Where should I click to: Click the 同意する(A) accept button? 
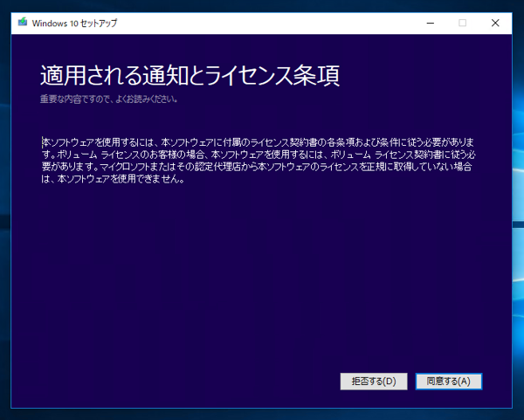point(449,382)
